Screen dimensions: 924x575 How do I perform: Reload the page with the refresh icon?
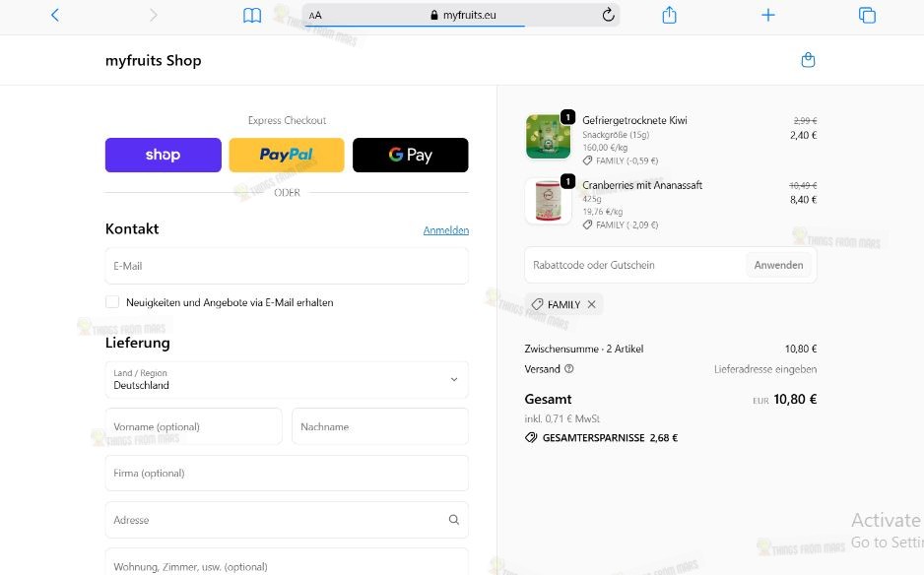click(608, 15)
